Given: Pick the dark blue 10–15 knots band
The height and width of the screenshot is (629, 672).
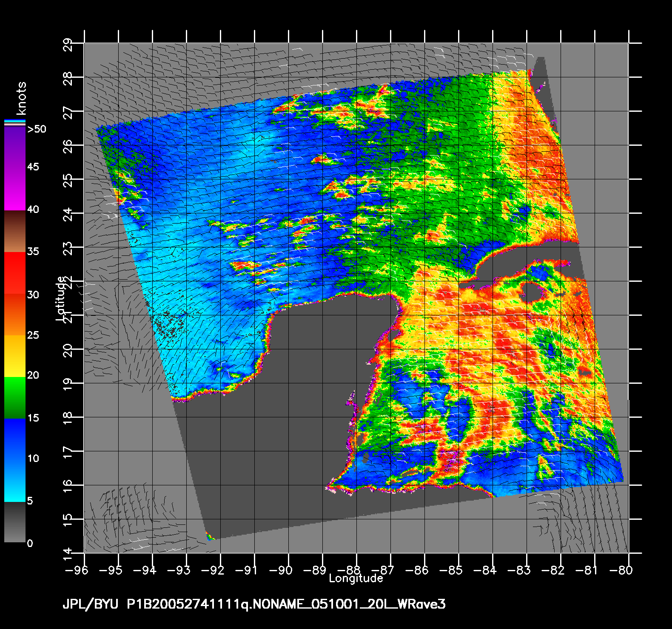Looking at the screenshot, I should click(x=15, y=439).
